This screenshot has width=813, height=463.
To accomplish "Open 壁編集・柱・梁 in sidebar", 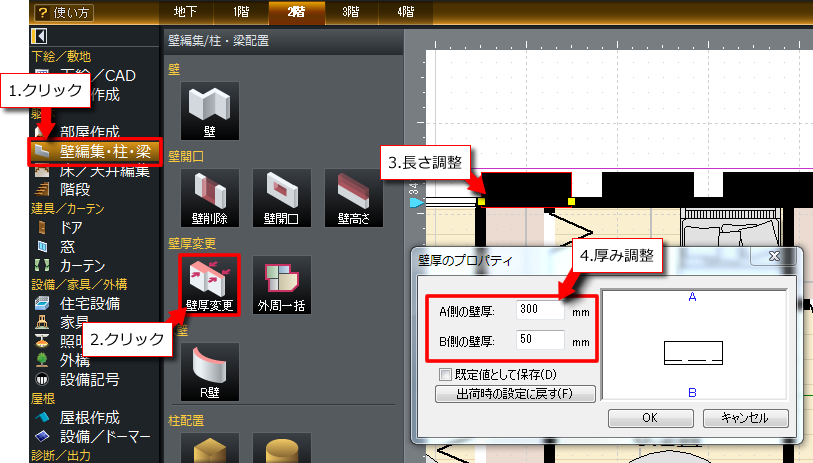I will click(95, 151).
